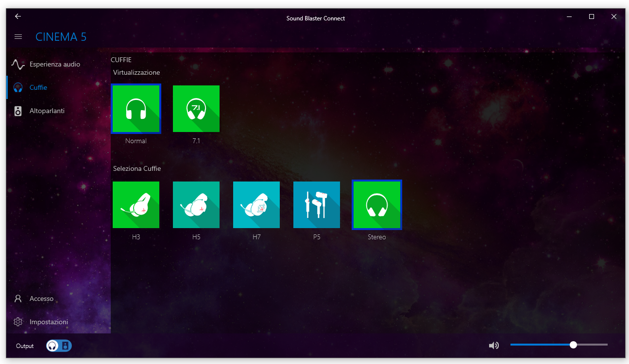Choose the H3 headset tile
Viewport: 629px width, 364px height.
tap(136, 205)
